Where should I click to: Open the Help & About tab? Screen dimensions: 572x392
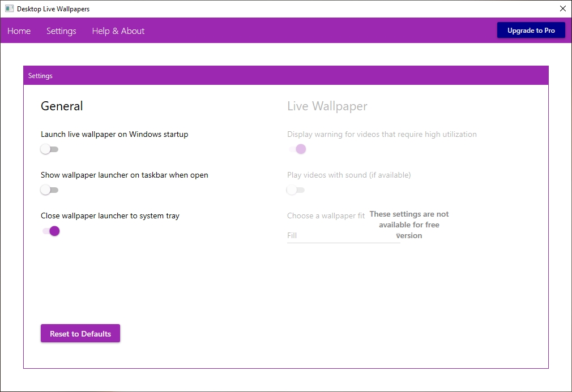click(118, 31)
